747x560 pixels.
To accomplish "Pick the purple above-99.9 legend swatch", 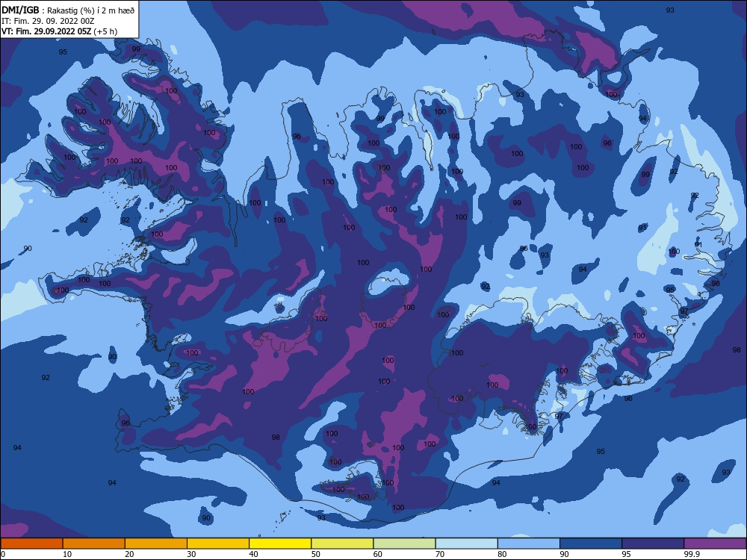I will click(x=715, y=544).
